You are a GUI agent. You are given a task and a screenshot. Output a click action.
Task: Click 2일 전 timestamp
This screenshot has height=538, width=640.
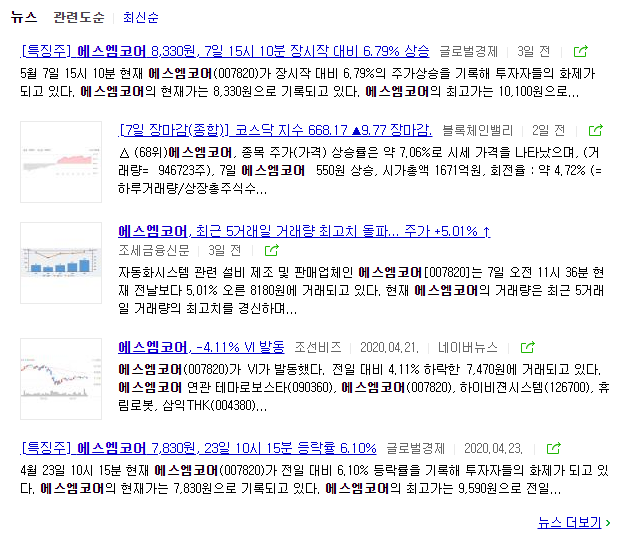click(548, 131)
